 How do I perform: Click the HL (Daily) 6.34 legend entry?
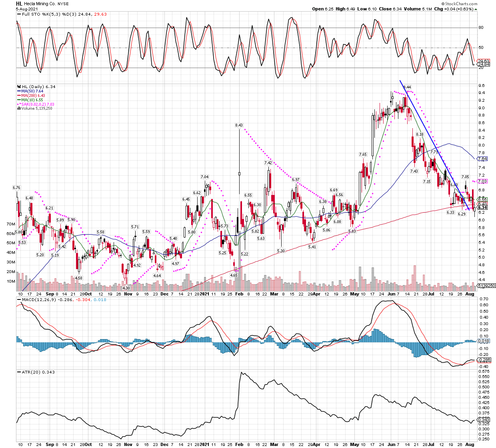coord(38,87)
